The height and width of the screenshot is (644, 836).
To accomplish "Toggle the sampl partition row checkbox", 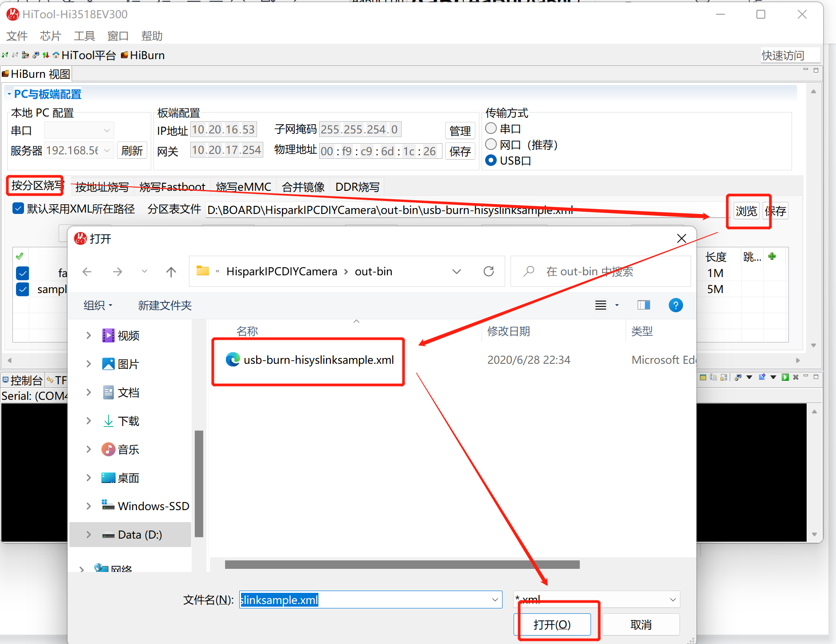I will click(x=22, y=289).
